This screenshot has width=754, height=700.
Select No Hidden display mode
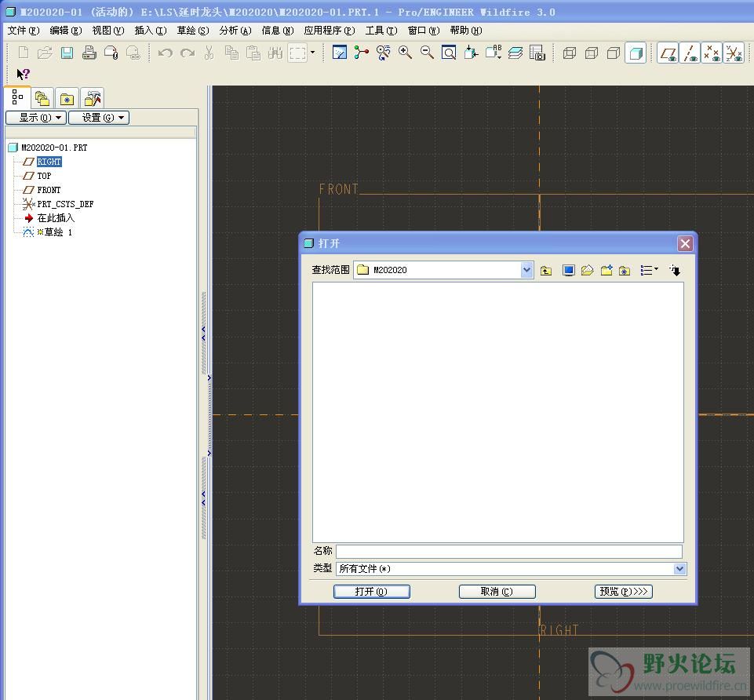coord(614,53)
